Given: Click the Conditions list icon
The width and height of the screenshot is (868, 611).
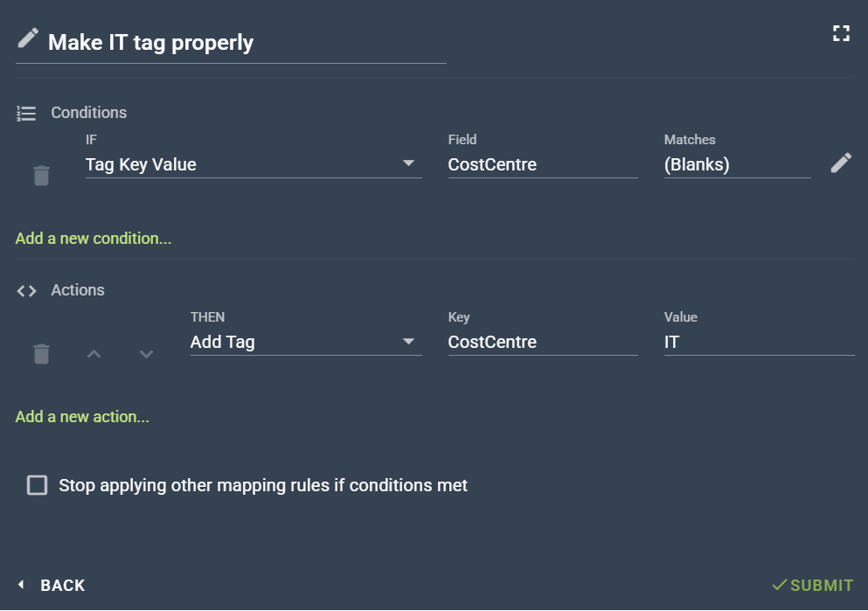Looking at the screenshot, I should [26, 113].
